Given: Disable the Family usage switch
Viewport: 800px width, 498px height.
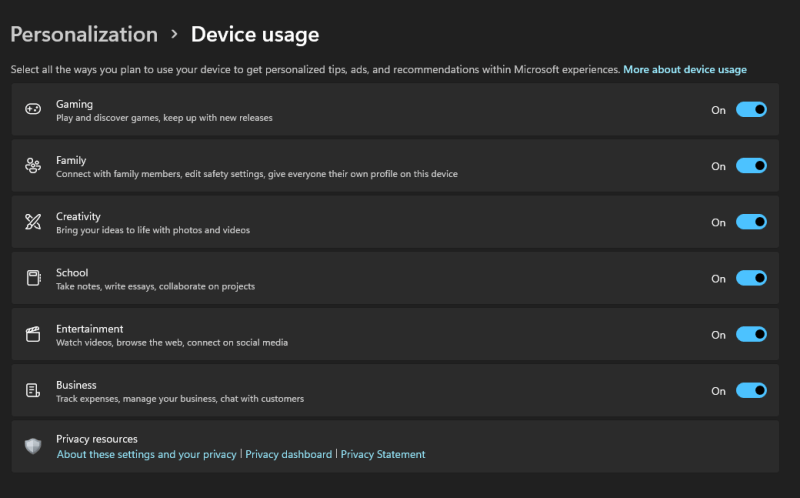Looking at the screenshot, I should pos(751,166).
